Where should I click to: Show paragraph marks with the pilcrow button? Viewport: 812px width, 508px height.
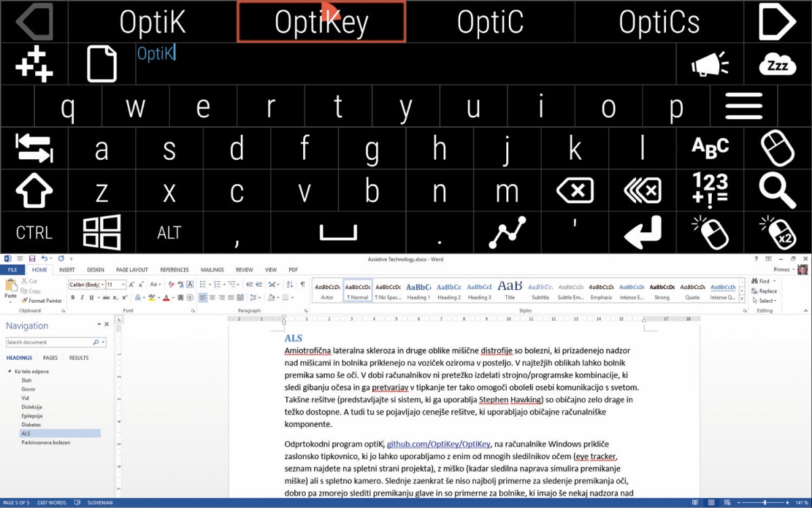(x=302, y=284)
